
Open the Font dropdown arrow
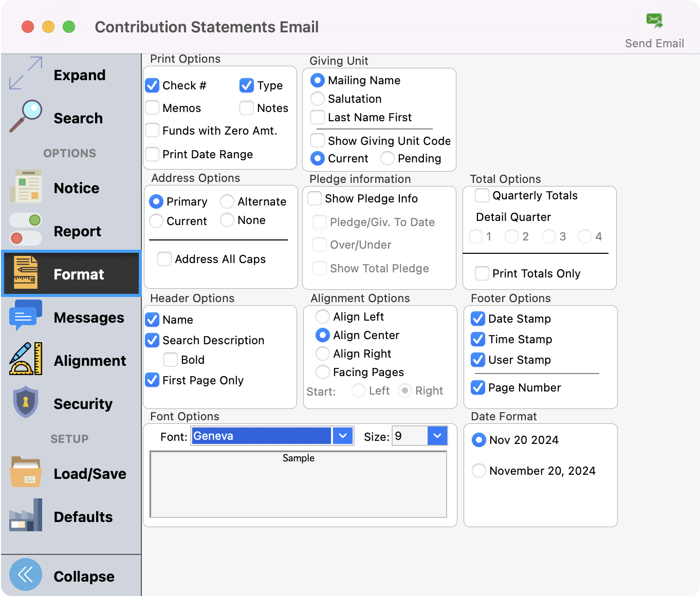click(x=342, y=436)
